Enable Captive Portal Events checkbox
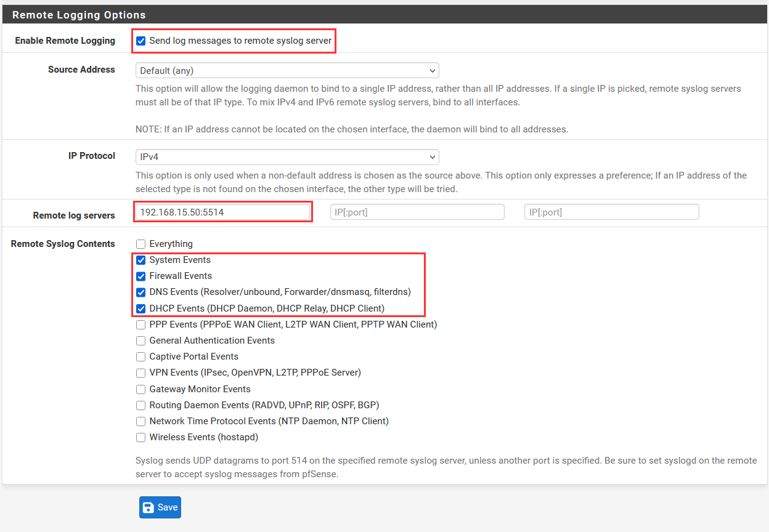Image resolution: width=769 pixels, height=532 pixels. click(x=141, y=357)
